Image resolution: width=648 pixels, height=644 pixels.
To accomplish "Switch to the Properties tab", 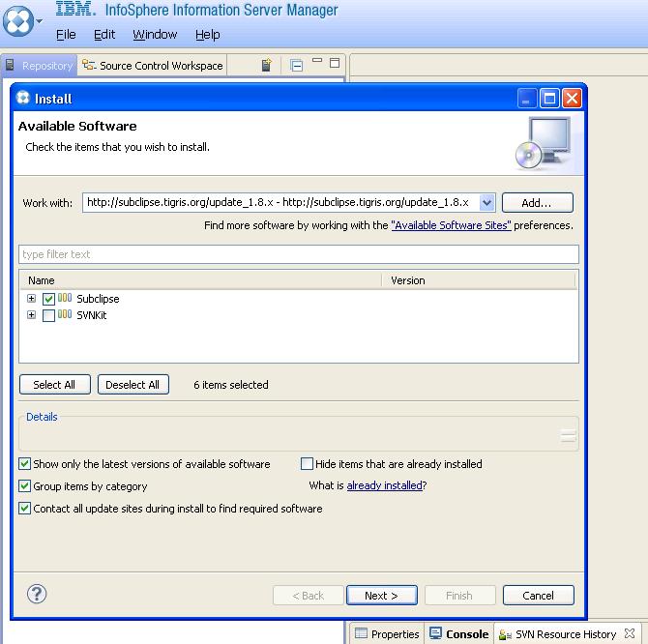I will 388,633.
